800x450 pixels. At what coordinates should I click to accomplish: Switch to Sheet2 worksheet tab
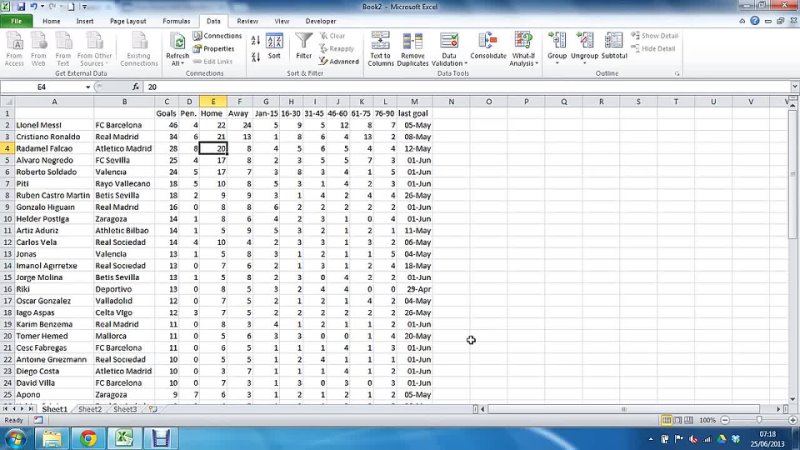90,409
